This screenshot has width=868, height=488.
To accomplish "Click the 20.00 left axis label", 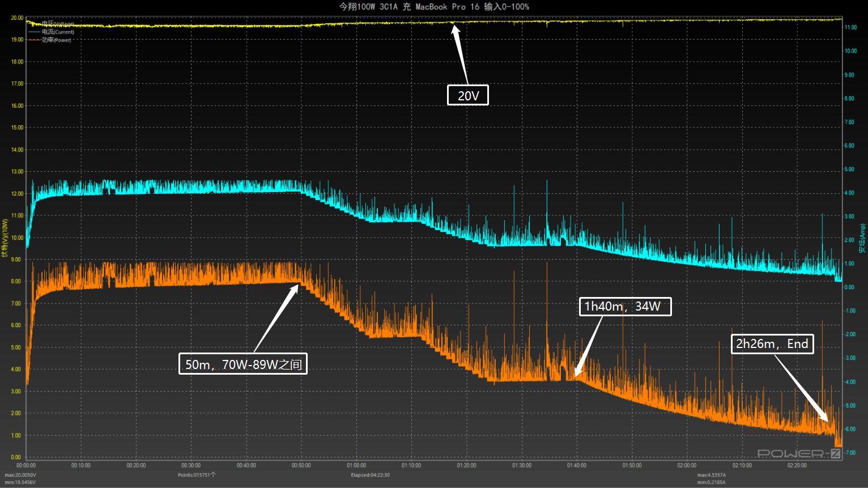I will (x=17, y=18).
